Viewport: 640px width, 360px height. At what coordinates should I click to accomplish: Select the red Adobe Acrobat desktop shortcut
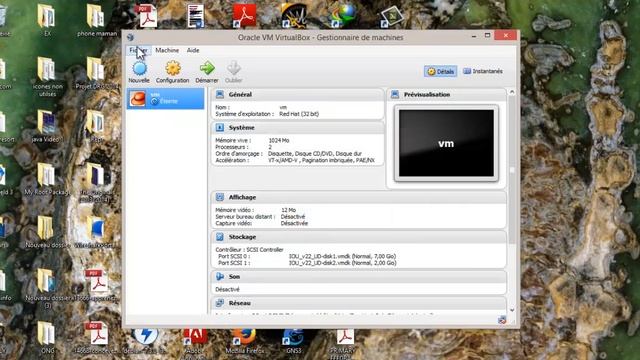(x=244, y=16)
